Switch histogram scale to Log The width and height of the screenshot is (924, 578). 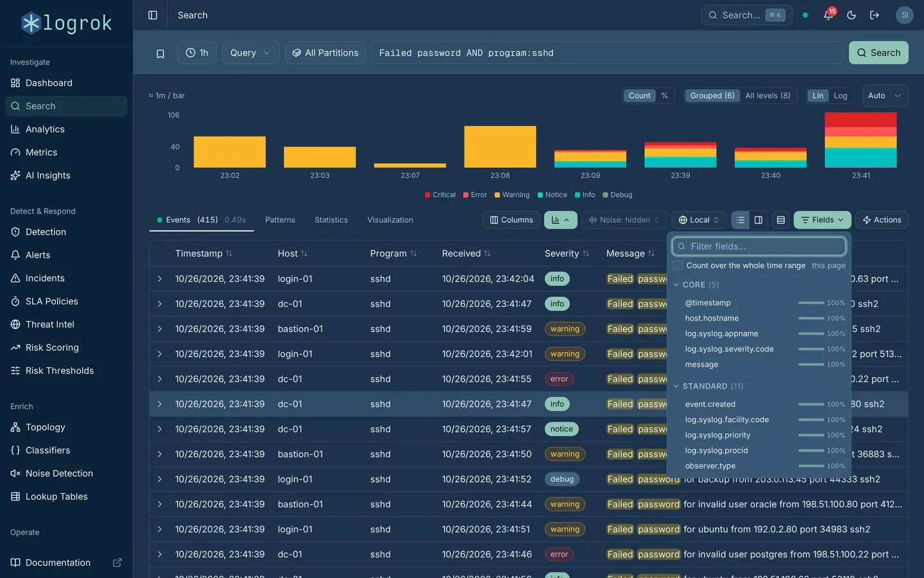841,96
